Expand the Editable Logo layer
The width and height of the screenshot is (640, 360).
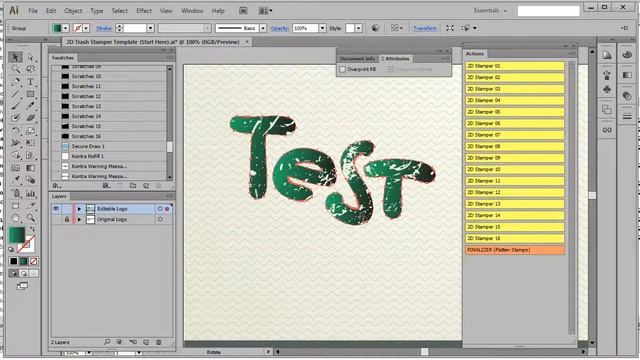coord(80,209)
